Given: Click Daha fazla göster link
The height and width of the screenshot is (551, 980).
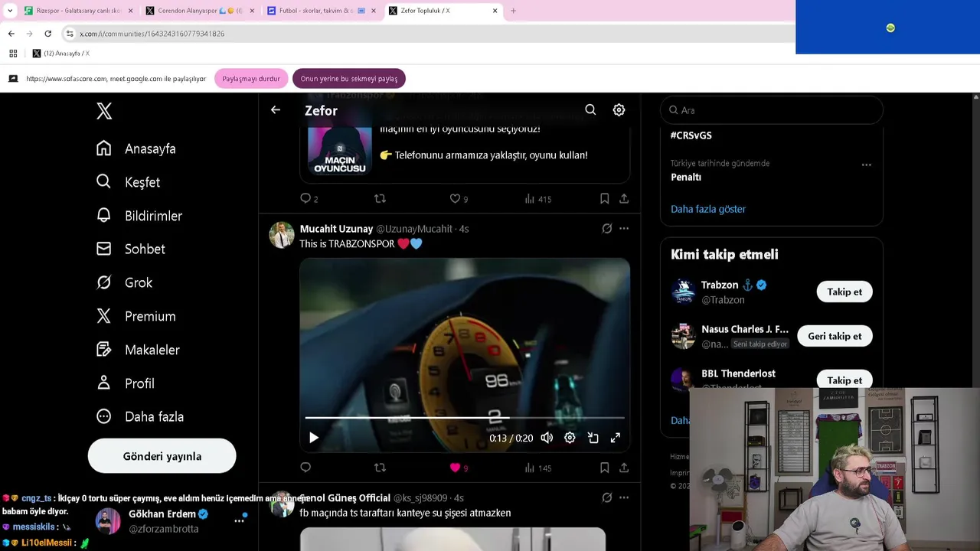Looking at the screenshot, I should click(x=708, y=209).
